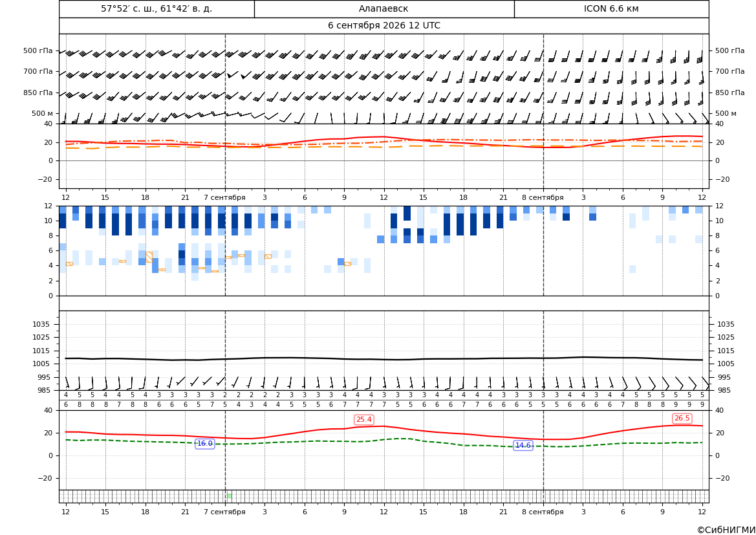This screenshot has height=535, width=756.
Task: Click the red 25.4 maximum temperature label
Action: click(363, 420)
